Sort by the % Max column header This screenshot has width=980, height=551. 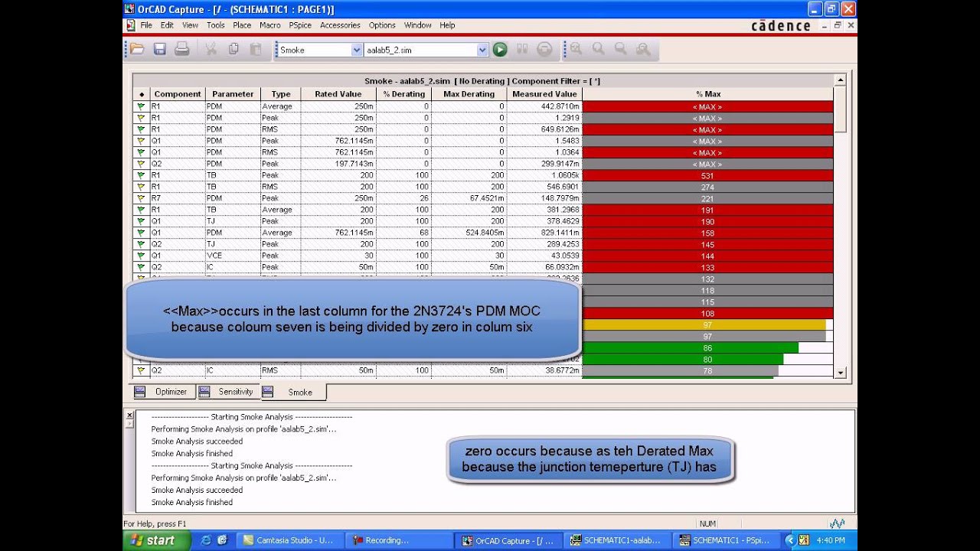click(x=707, y=94)
